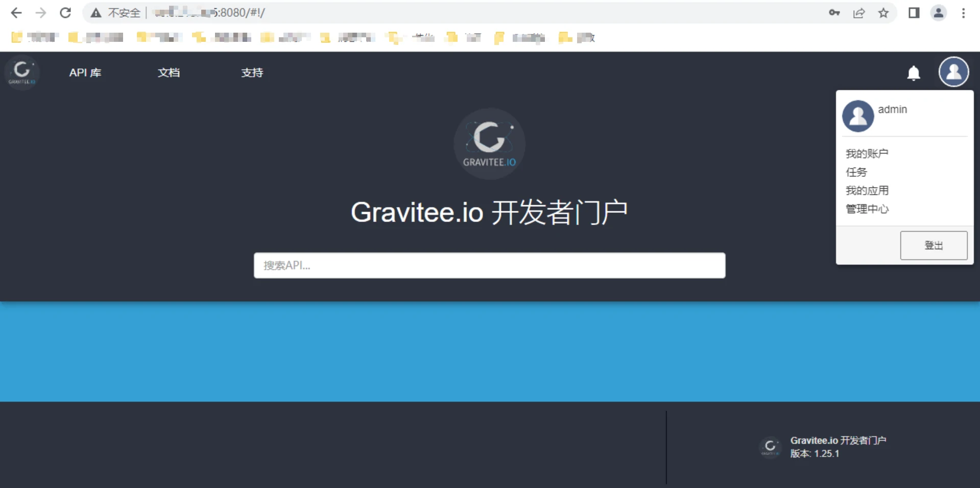
Task: Select 我的应用 in the user menu
Action: tap(867, 190)
